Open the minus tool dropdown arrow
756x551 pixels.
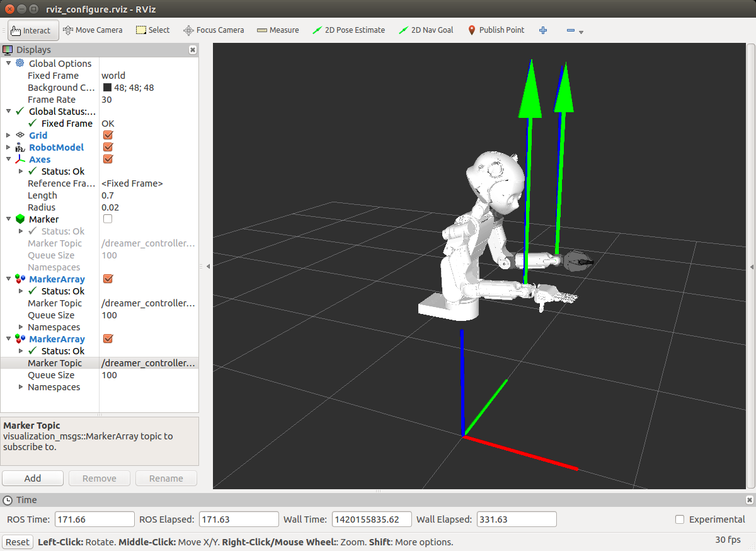coord(581,32)
